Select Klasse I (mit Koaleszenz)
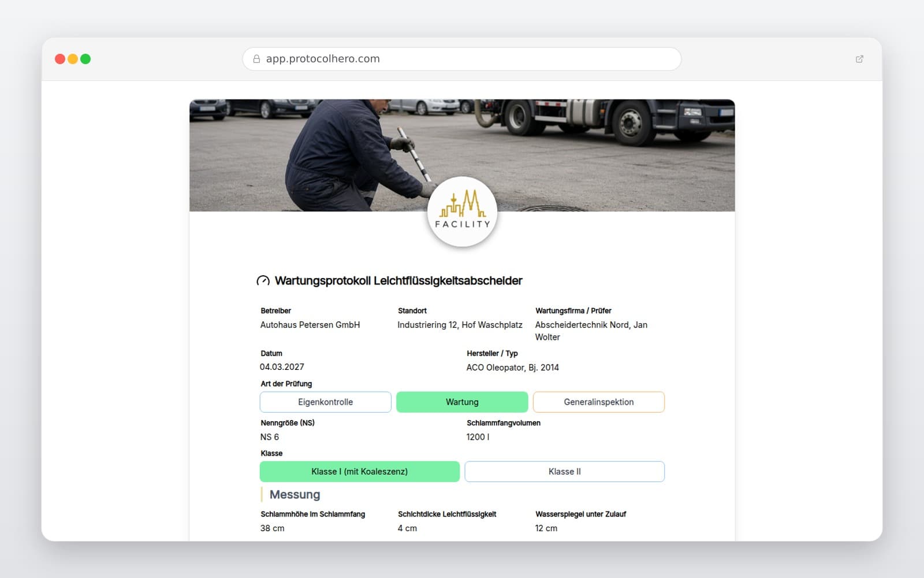 point(360,472)
